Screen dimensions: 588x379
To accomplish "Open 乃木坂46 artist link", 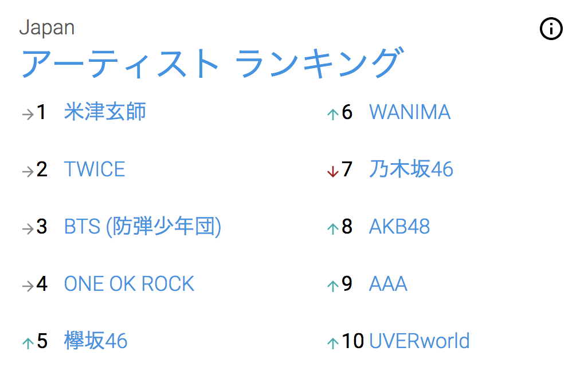I will [x=411, y=169].
